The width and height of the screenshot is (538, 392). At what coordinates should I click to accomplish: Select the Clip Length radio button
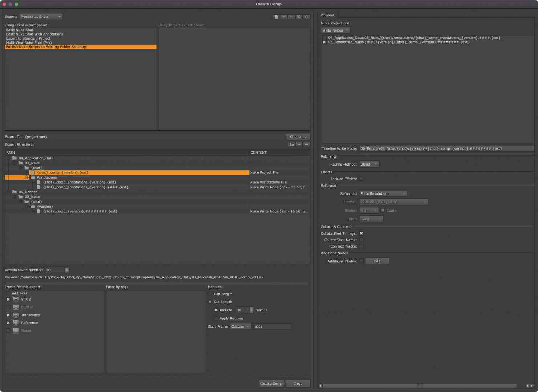tap(210, 294)
